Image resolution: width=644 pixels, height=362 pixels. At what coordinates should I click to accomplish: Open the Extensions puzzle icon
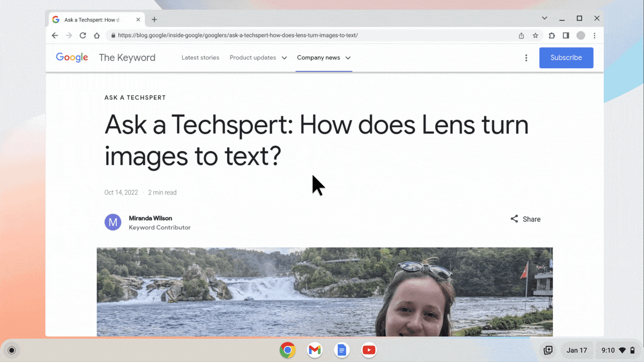(x=552, y=36)
